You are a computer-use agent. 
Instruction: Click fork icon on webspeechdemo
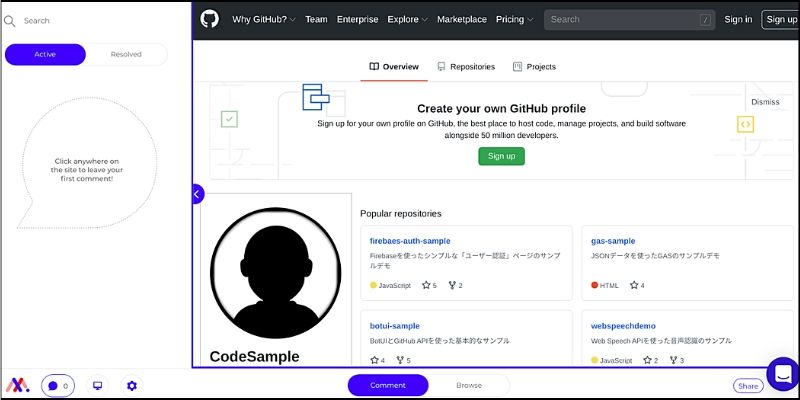673,360
